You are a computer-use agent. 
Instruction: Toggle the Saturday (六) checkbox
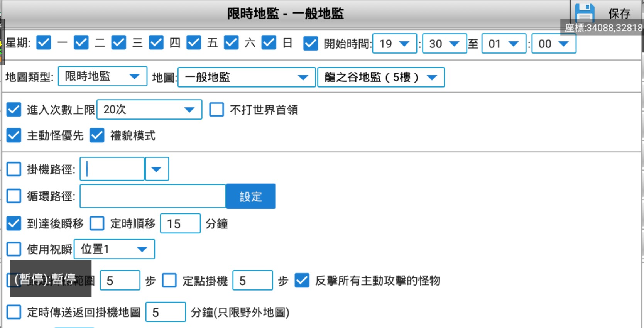231,43
